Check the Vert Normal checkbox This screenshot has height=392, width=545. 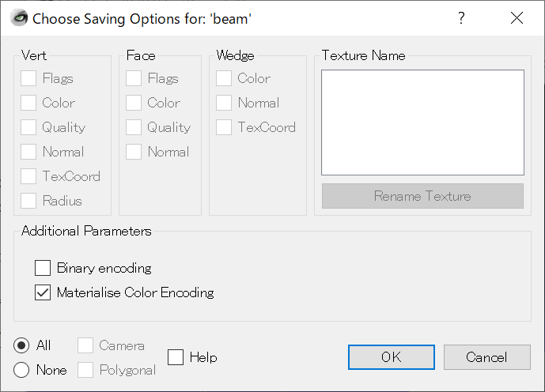click(28, 152)
